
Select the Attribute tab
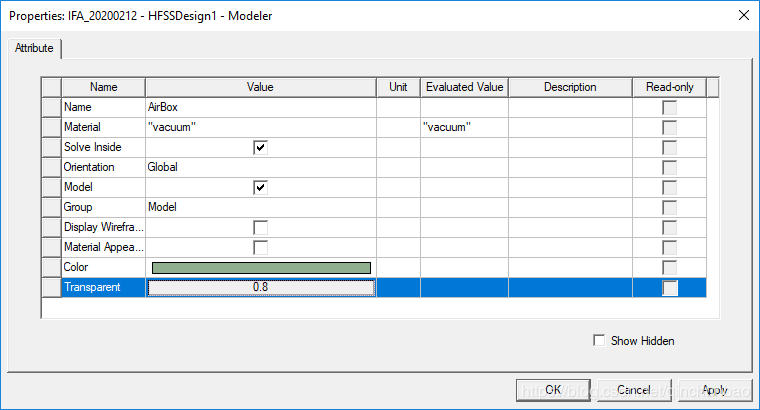(x=34, y=48)
